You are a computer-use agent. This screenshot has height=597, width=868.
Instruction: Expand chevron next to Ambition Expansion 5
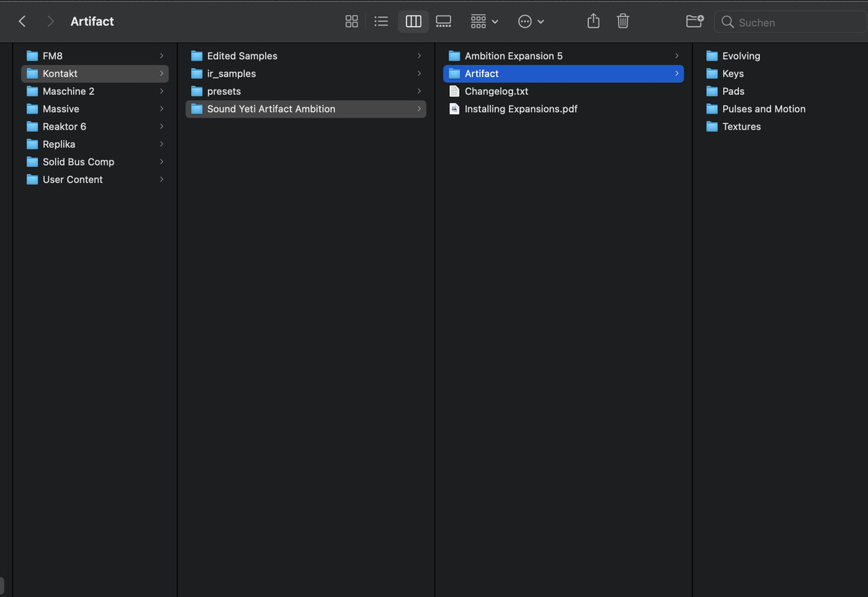(x=676, y=56)
